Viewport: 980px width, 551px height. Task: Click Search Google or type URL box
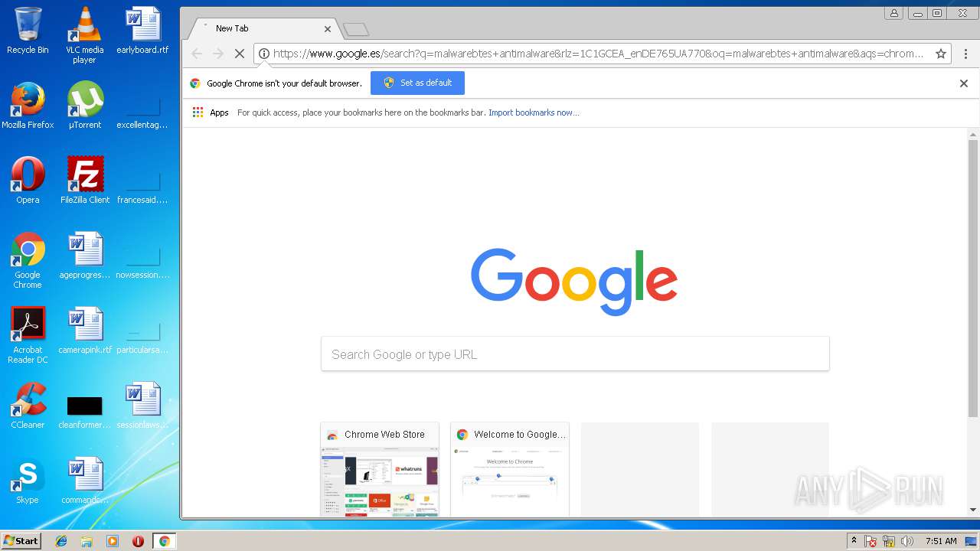tap(575, 354)
